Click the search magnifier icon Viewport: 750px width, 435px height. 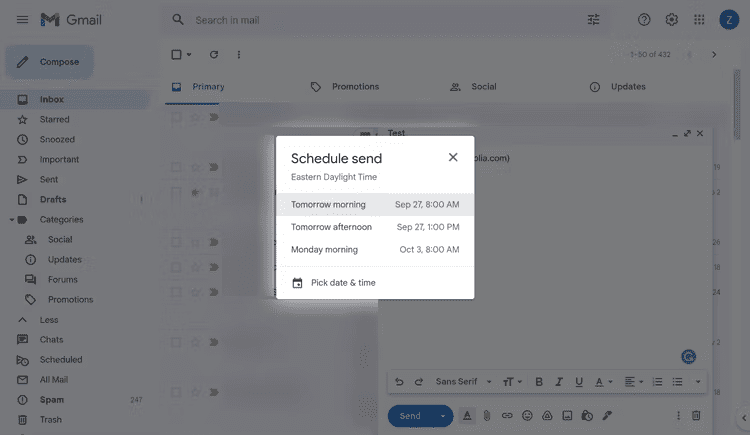(x=178, y=20)
